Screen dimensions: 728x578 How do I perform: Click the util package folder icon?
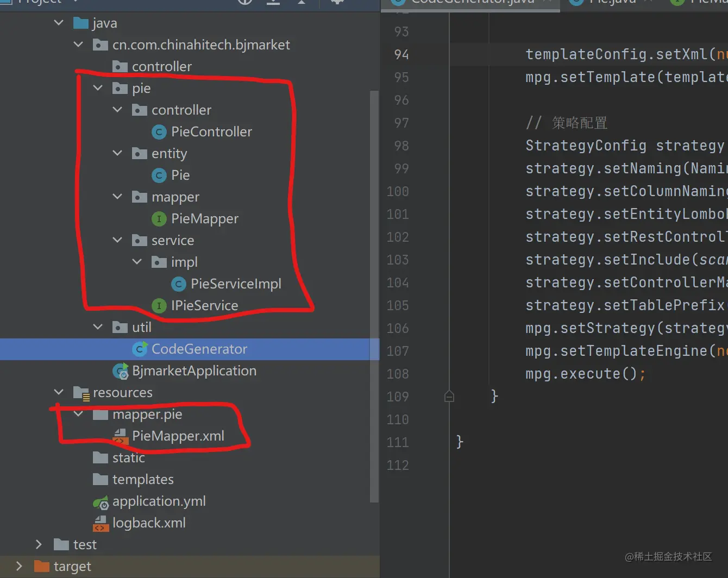[120, 327]
